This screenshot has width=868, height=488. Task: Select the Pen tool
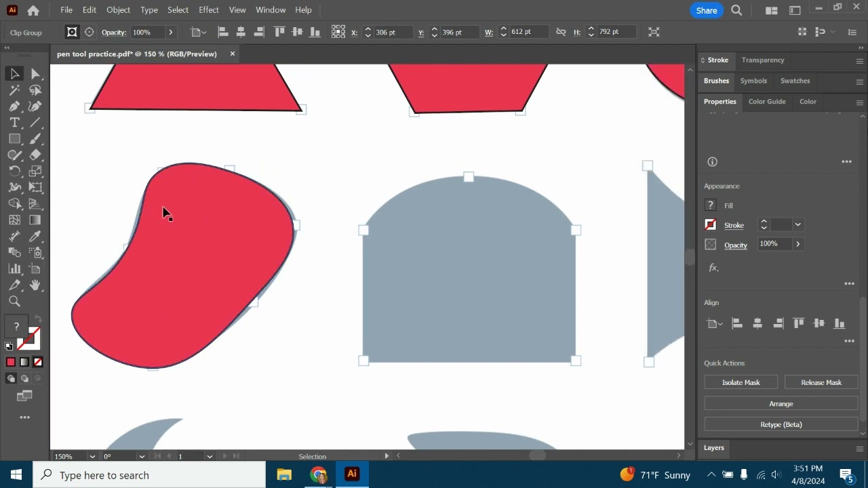click(x=14, y=106)
